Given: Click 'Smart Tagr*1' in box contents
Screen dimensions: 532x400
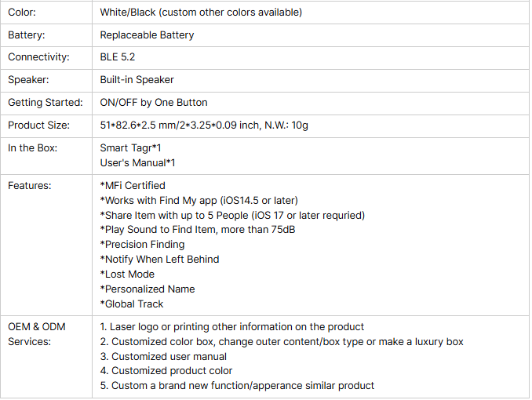Looking at the screenshot, I should [x=130, y=148].
